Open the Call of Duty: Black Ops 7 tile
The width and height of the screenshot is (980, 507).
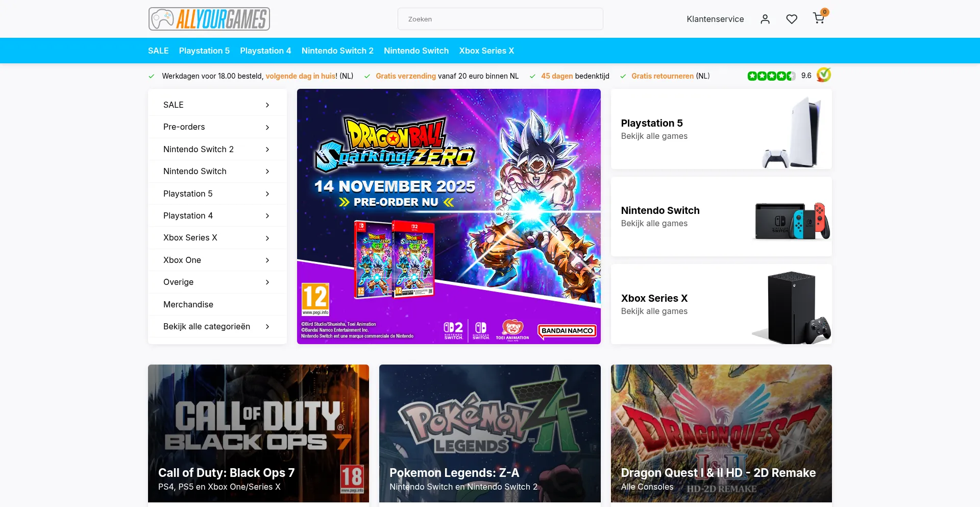258,433
